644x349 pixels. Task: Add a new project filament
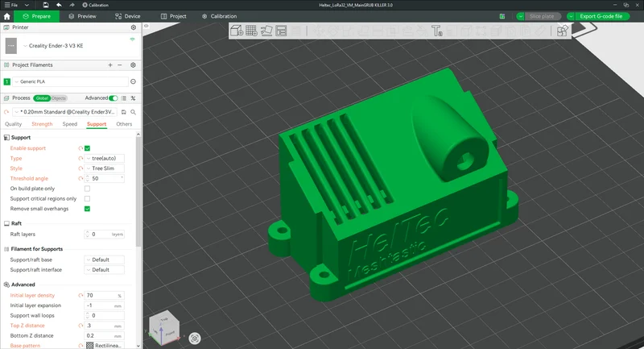pos(110,65)
